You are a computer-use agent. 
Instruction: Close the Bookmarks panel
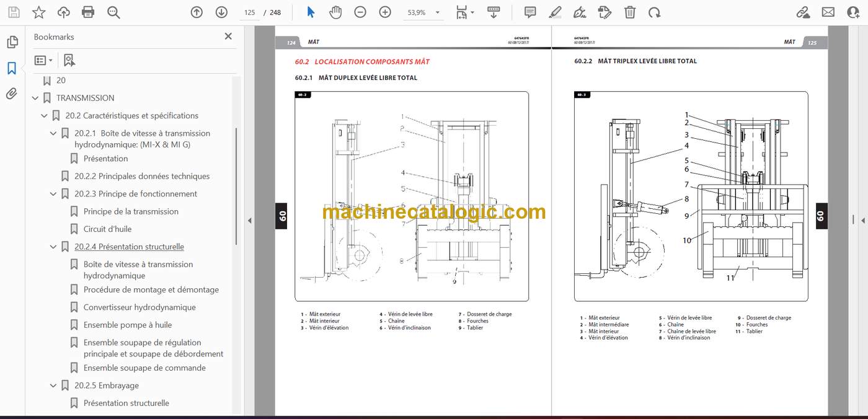[x=228, y=37]
